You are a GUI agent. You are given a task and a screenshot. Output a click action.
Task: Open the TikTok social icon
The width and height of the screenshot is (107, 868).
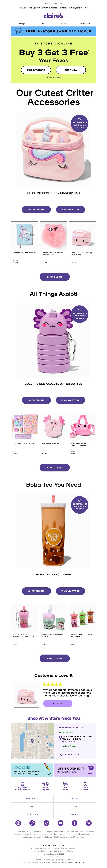point(46,823)
